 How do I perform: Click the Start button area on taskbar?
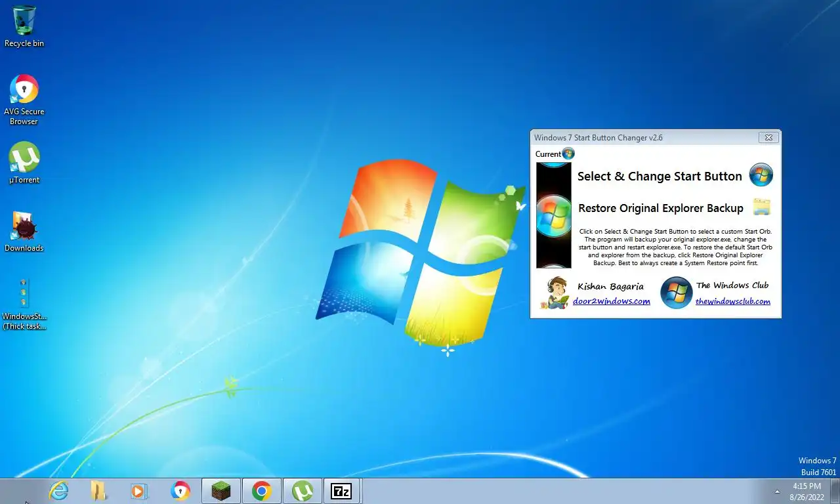20,491
